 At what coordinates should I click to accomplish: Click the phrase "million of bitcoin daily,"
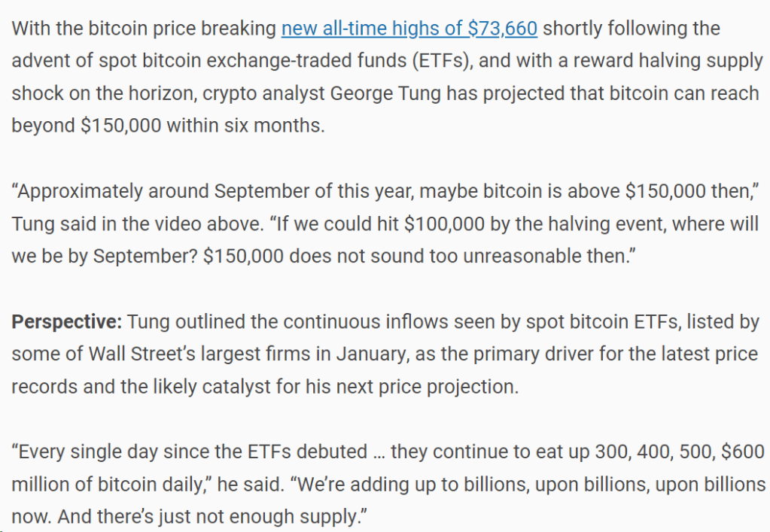pos(106,485)
